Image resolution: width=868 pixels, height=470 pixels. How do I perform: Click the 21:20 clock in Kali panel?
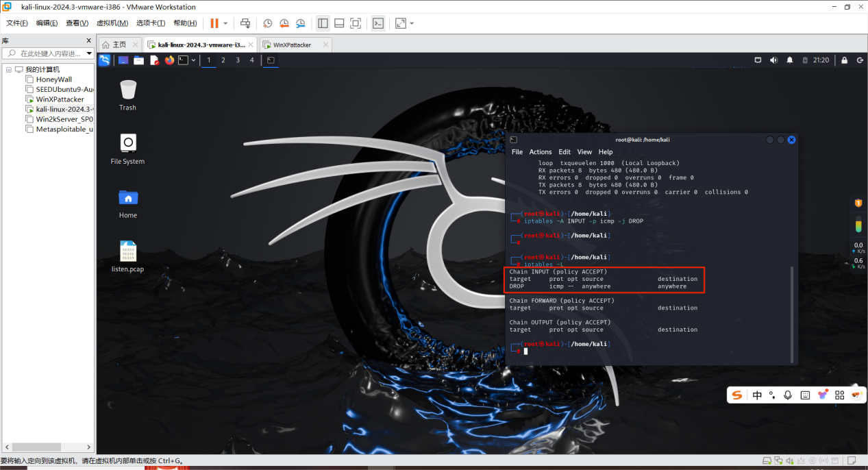click(821, 60)
